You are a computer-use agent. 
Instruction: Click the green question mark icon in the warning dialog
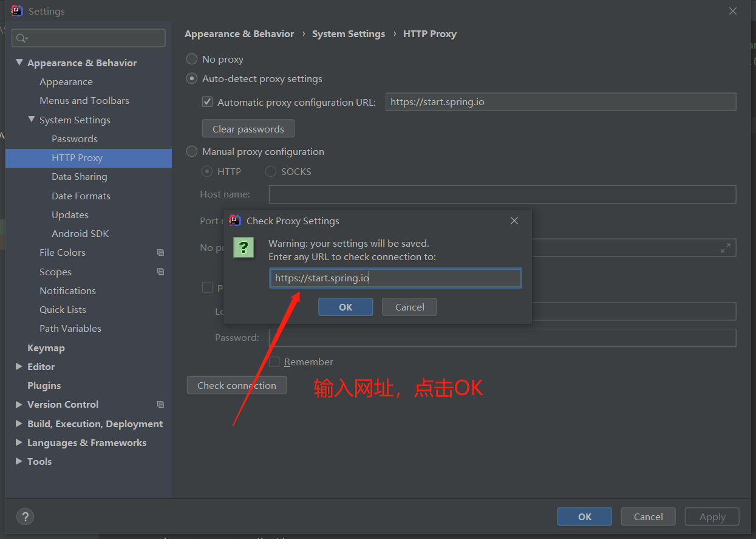click(243, 247)
